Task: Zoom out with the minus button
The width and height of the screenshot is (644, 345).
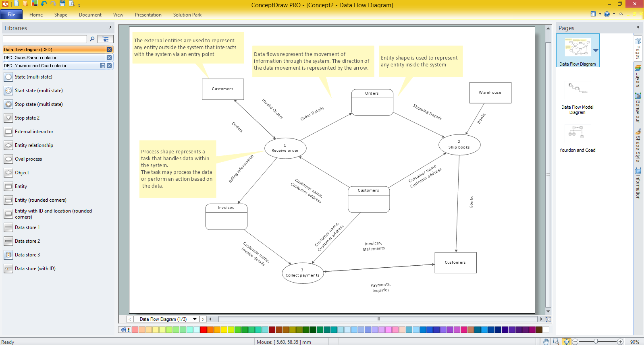Action: click(x=575, y=342)
